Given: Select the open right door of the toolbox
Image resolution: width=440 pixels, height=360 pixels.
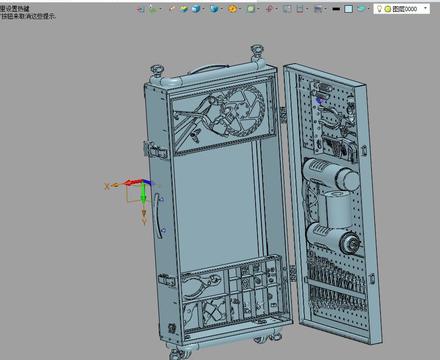Looking at the screenshot, I should tap(333, 203).
